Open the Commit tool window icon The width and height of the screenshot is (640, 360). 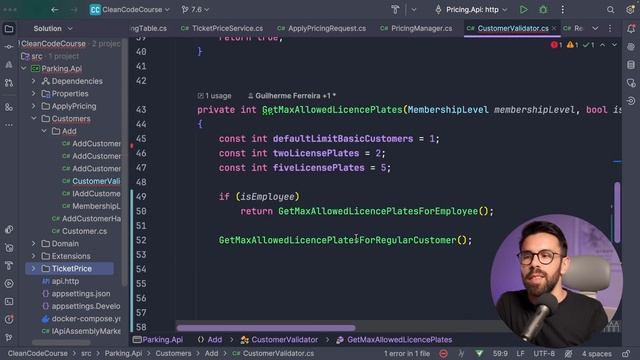click(x=9, y=47)
